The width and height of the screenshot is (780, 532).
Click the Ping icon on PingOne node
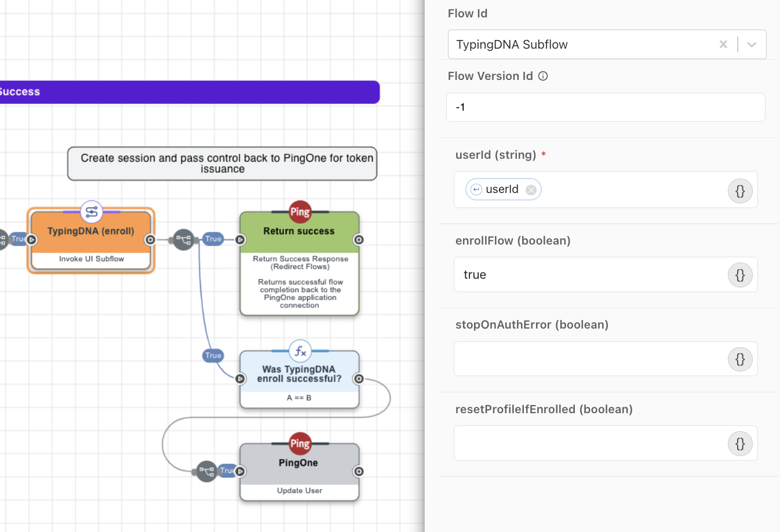(300, 444)
